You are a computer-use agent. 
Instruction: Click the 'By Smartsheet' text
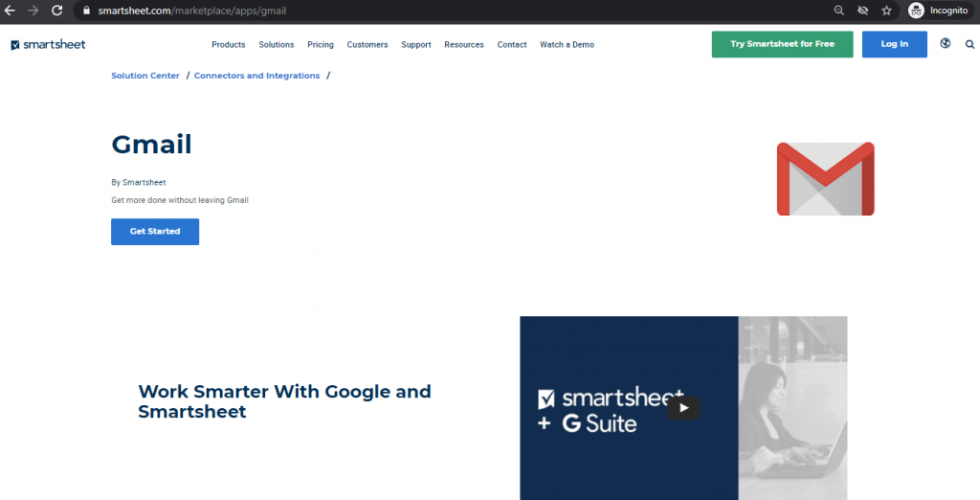coord(138,183)
